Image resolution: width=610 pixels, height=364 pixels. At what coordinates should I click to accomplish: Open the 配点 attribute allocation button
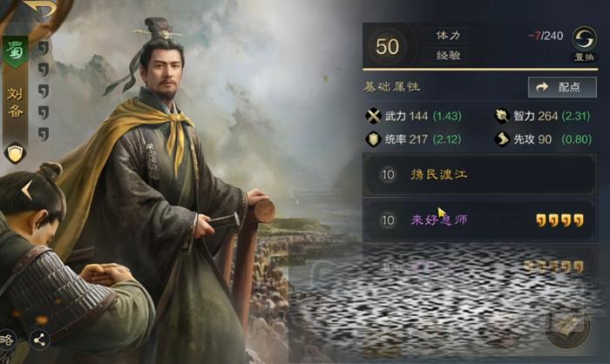(562, 87)
